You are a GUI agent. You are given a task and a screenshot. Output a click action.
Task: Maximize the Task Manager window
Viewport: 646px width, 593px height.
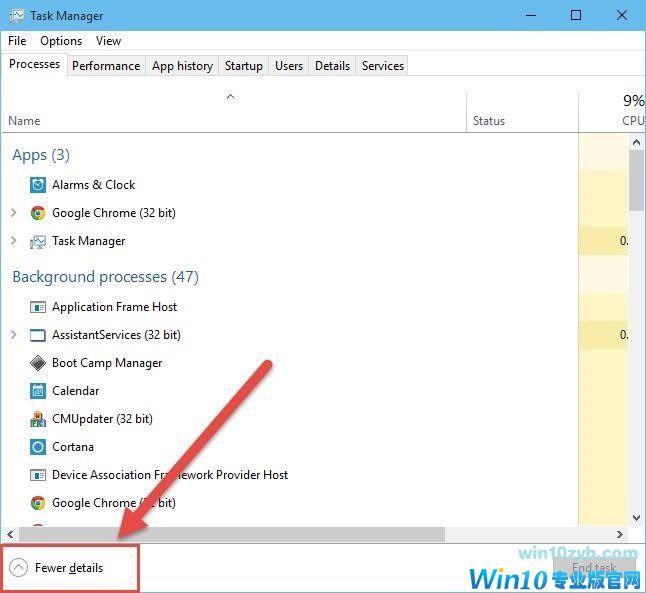(576, 16)
